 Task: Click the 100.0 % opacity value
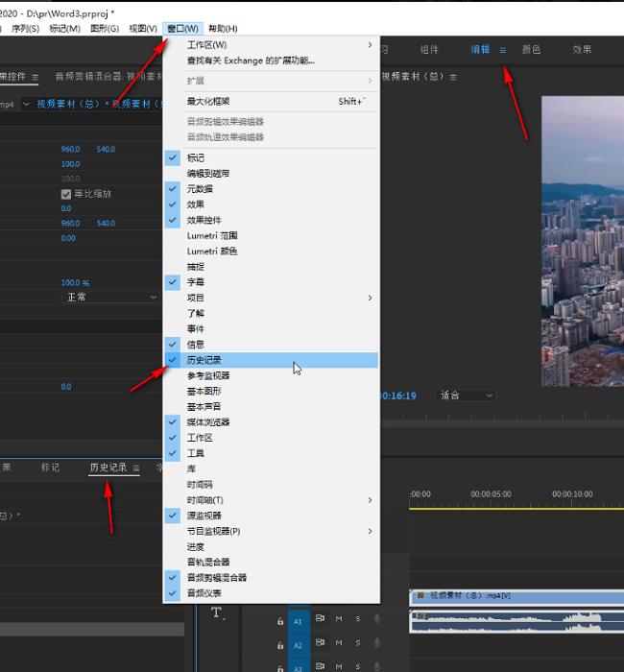75,283
